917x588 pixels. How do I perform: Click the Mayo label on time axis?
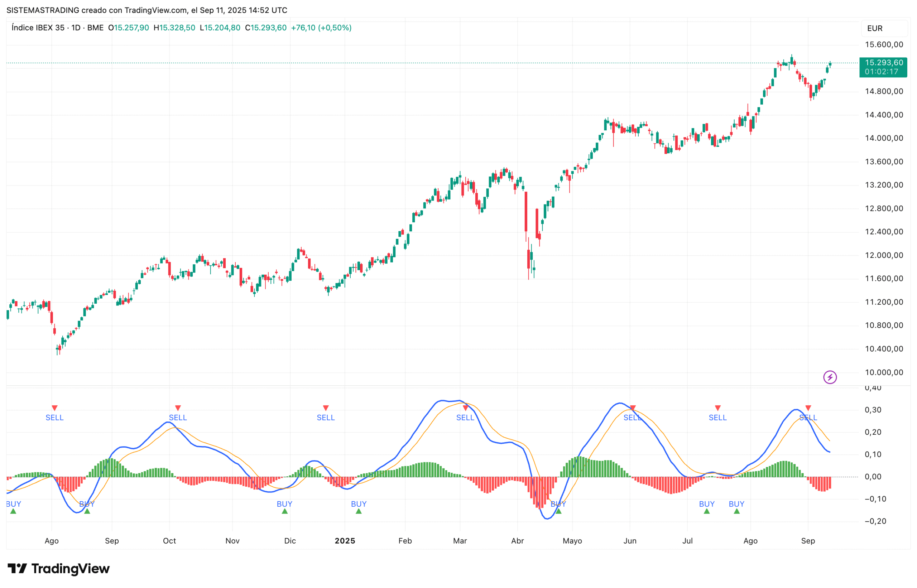point(572,541)
